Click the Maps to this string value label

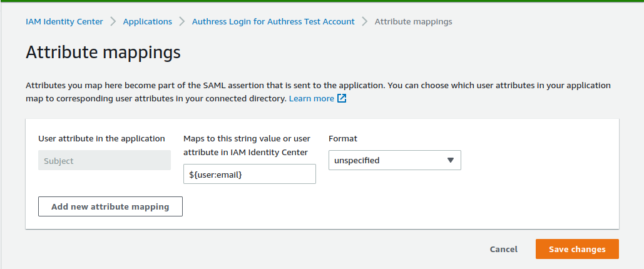247,138
